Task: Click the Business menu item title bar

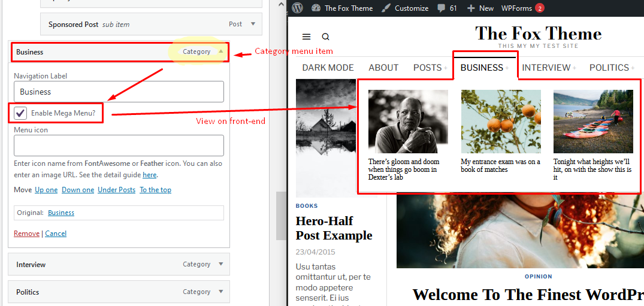Action: tap(120, 52)
